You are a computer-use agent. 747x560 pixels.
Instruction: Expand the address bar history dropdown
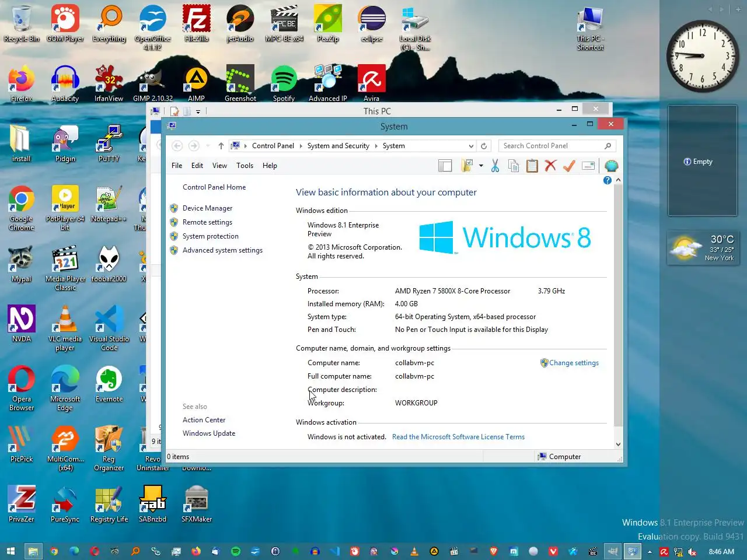point(471,146)
